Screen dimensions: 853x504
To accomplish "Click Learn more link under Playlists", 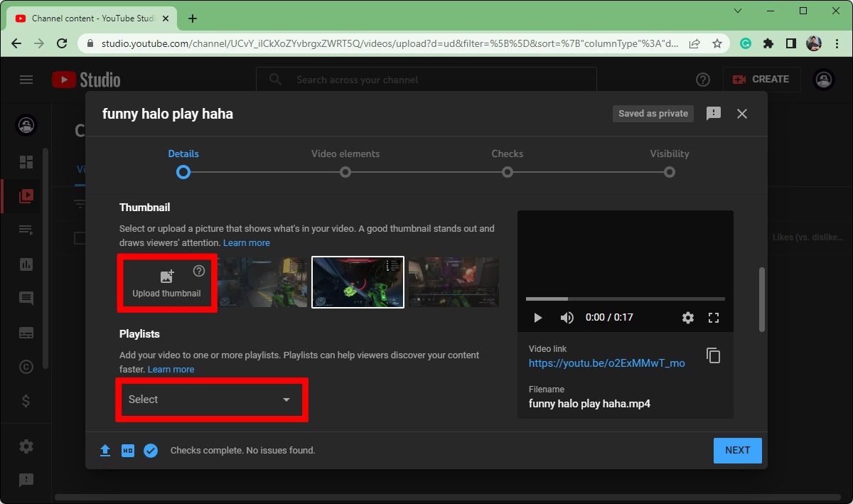I will click(x=171, y=370).
